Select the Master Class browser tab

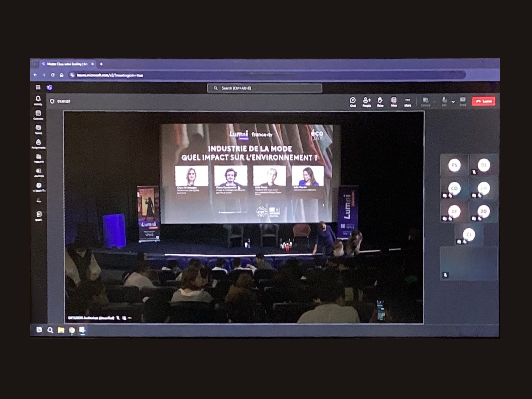tap(66, 64)
